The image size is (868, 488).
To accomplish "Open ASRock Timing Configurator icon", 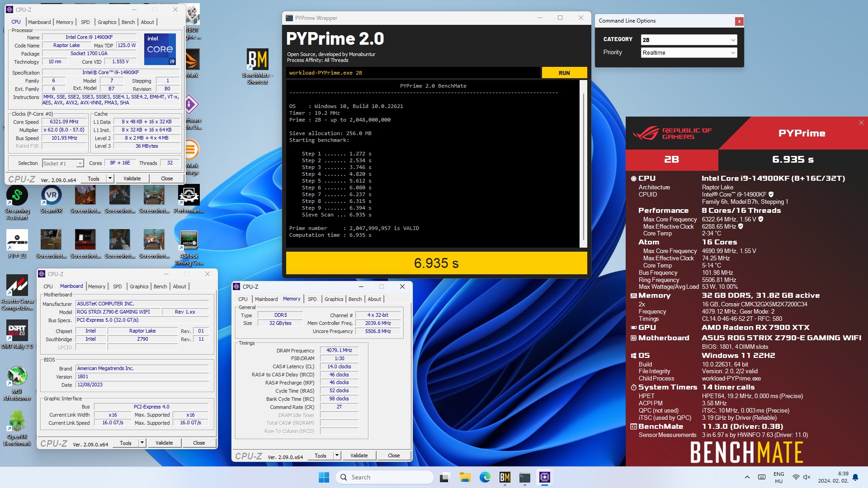I will pos(189,248).
